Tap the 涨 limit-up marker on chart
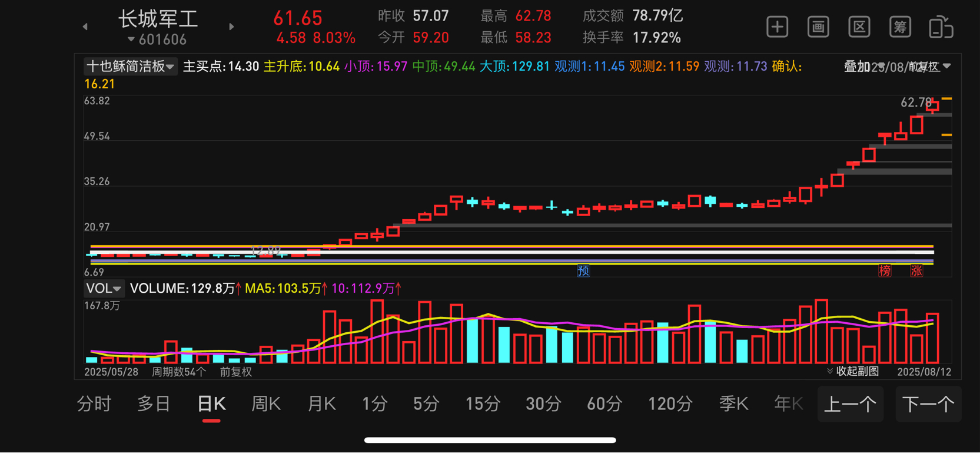 (x=916, y=270)
